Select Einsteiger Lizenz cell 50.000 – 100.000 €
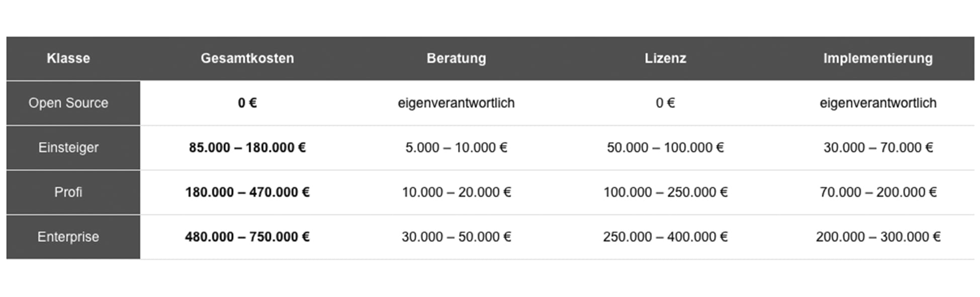The height and width of the screenshot is (297, 980). coord(665,148)
